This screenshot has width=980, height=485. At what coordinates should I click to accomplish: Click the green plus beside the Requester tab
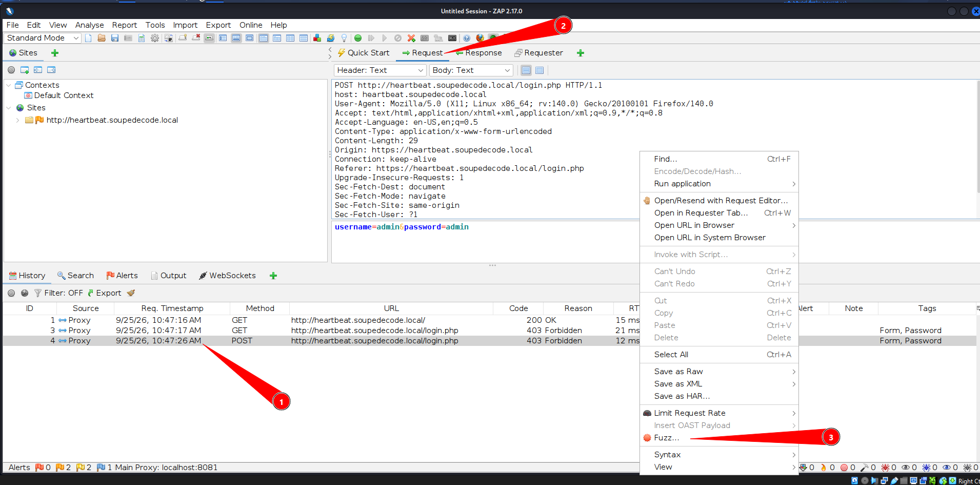point(581,53)
